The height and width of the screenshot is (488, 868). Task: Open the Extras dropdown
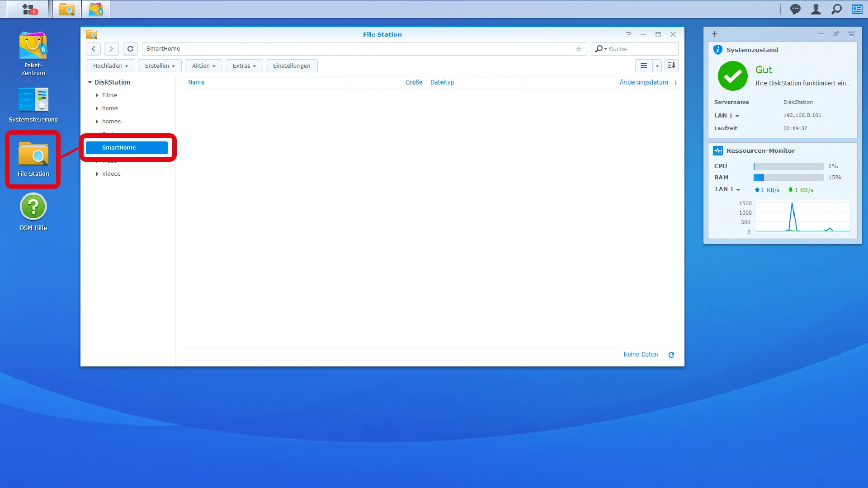(244, 66)
